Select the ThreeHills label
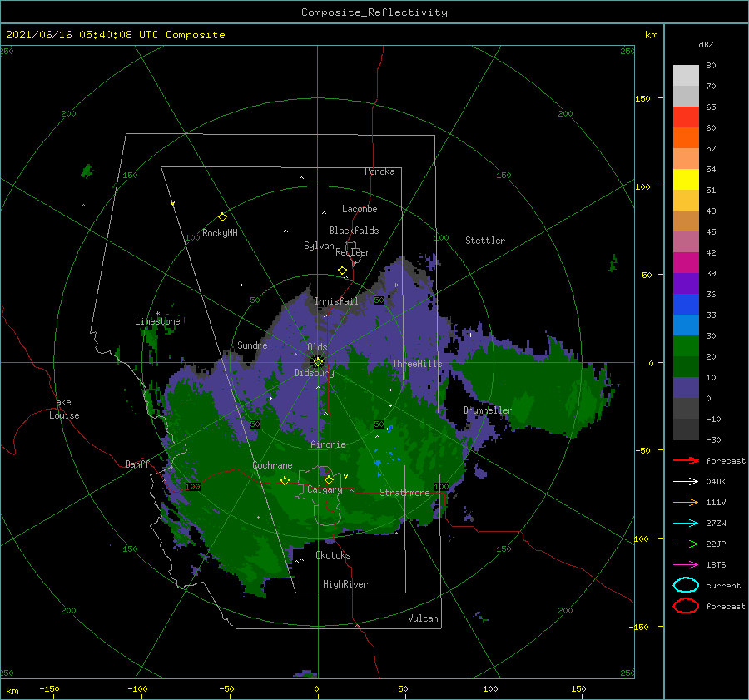 (417, 364)
